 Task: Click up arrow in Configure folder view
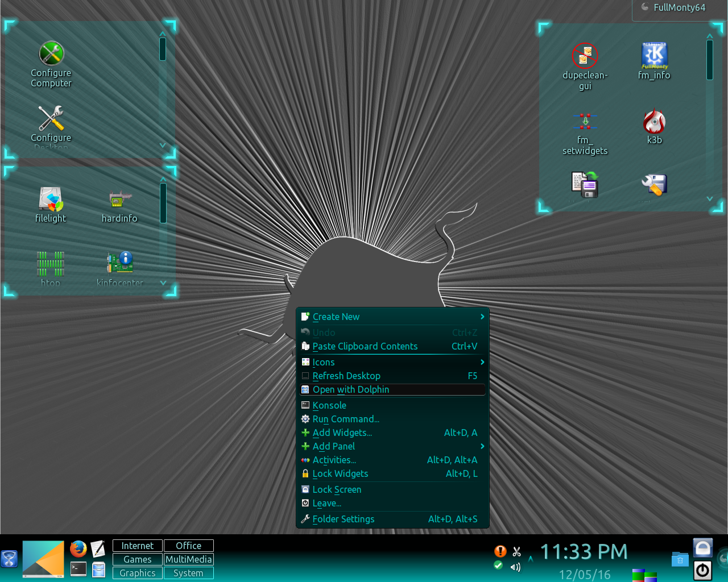point(163,34)
